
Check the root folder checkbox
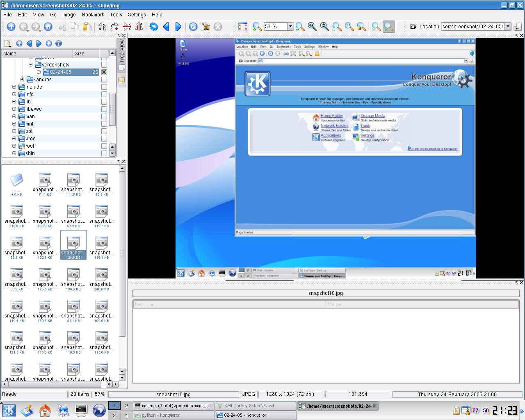coord(104,146)
